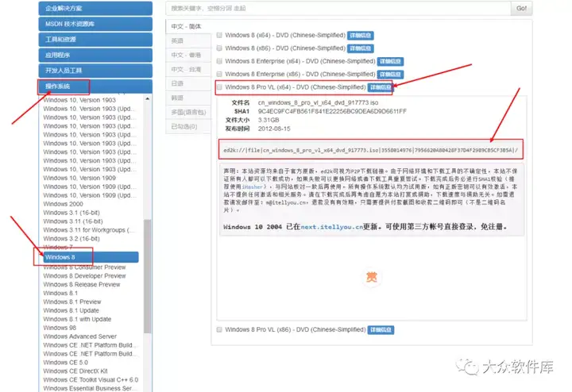The image size is (572, 392).
Task: Open Windows 8 Release Preview entry
Action: point(81,285)
